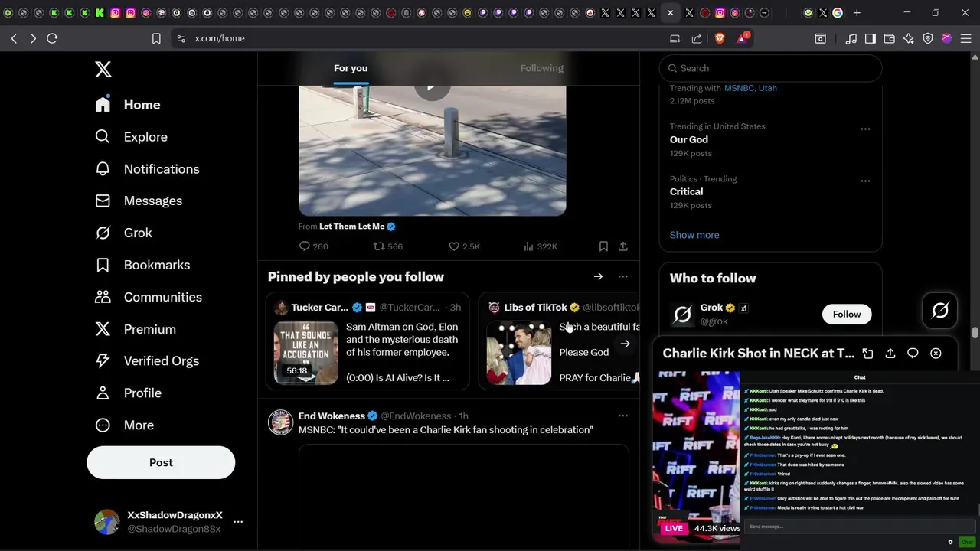
Task: Like the post with 2.5K likes
Action: [464, 246]
